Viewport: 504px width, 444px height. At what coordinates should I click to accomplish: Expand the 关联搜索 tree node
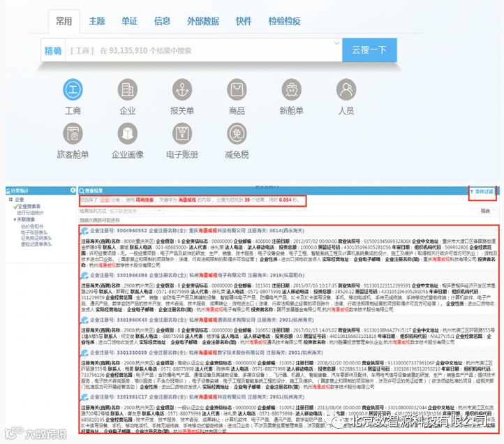click(15, 219)
